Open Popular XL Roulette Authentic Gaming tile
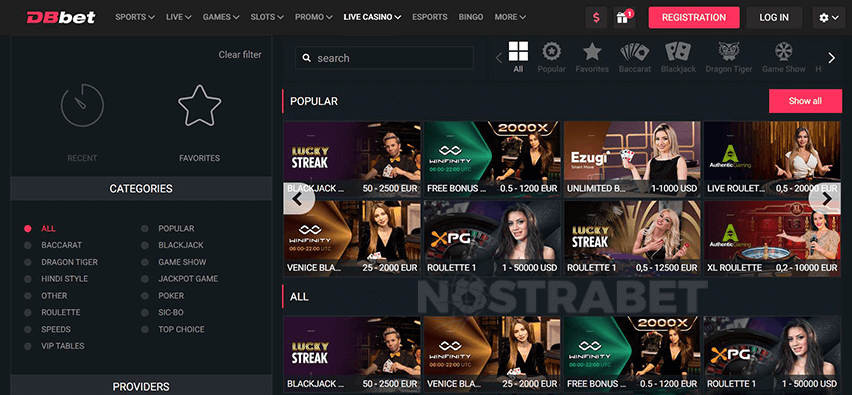852x395 pixels. point(772,239)
